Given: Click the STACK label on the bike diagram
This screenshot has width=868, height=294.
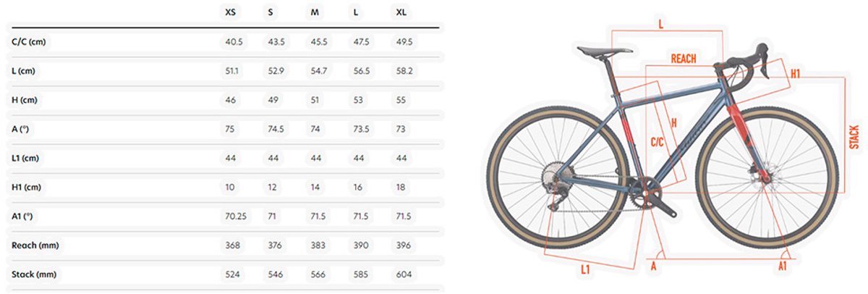Looking at the screenshot, I should (854, 138).
